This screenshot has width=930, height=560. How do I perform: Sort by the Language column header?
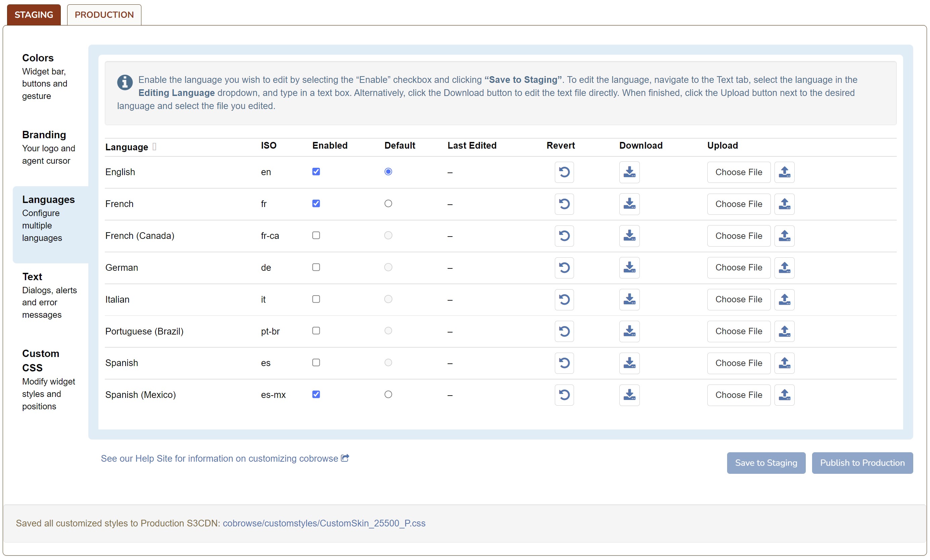tap(126, 147)
